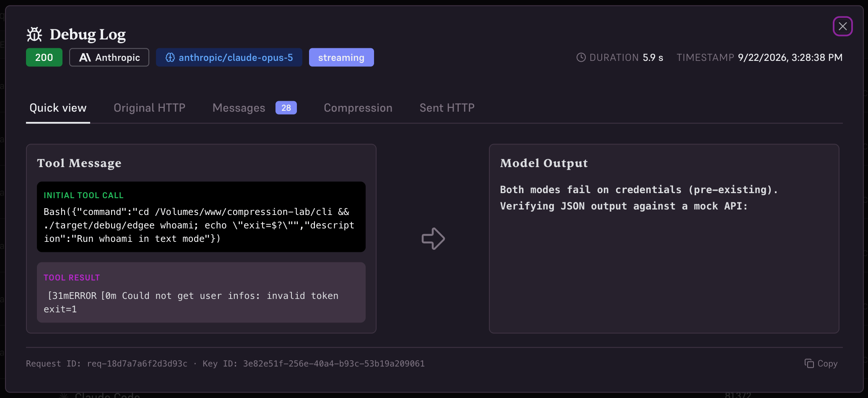Switch to the Original HTTP tab
The image size is (868, 398).
[149, 108]
